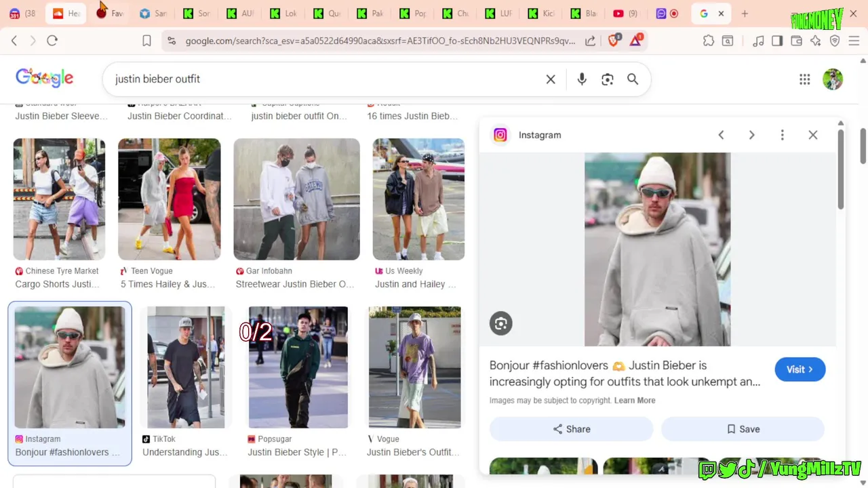Click the Save button
The height and width of the screenshot is (488, 868).
click(x=743, y=429)
